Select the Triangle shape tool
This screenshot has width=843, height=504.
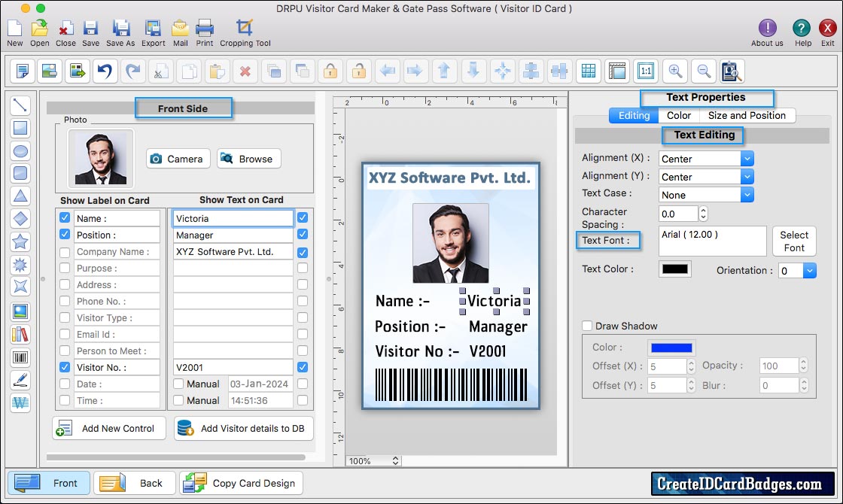point(20,196)
